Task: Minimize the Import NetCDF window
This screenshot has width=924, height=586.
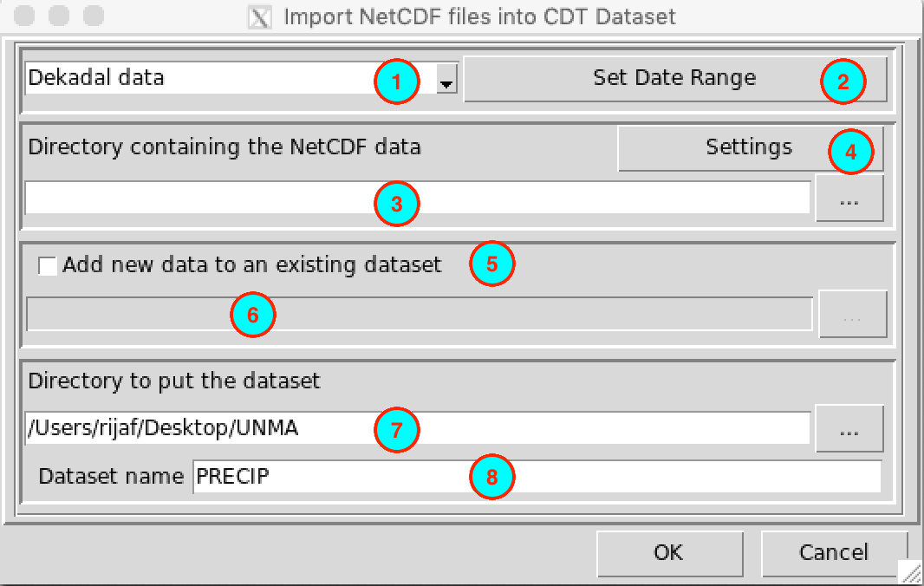Action: click(x=57, y=16)
